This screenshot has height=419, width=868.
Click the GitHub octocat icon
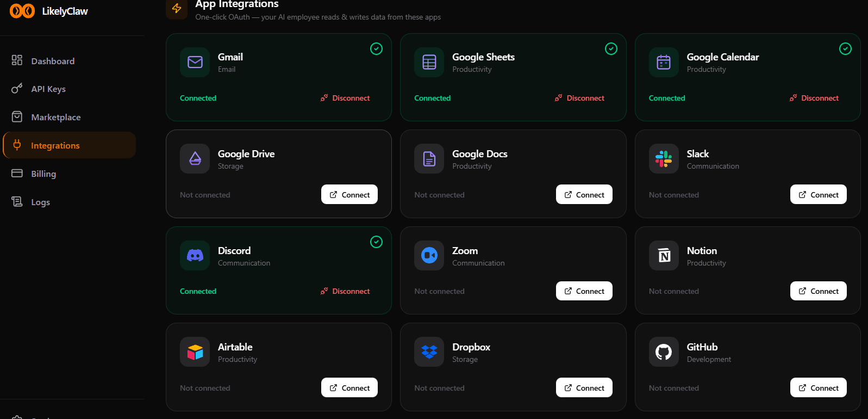click(664, 352)
